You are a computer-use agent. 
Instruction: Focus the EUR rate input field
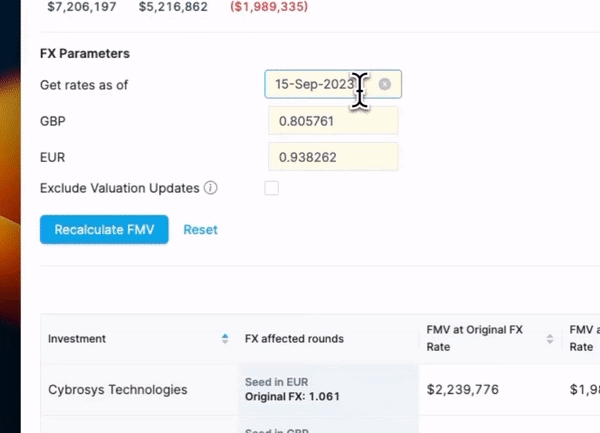coord(333,157)
